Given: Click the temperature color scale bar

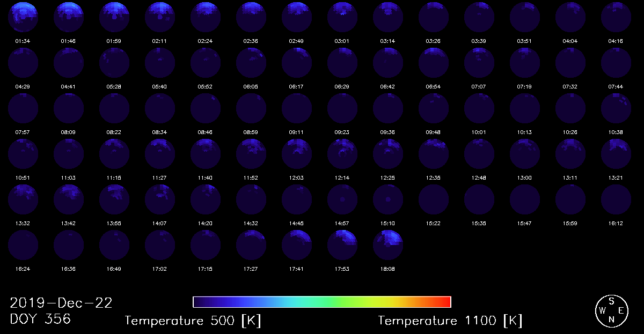Looking at the screenshot, I should [321, 302].
